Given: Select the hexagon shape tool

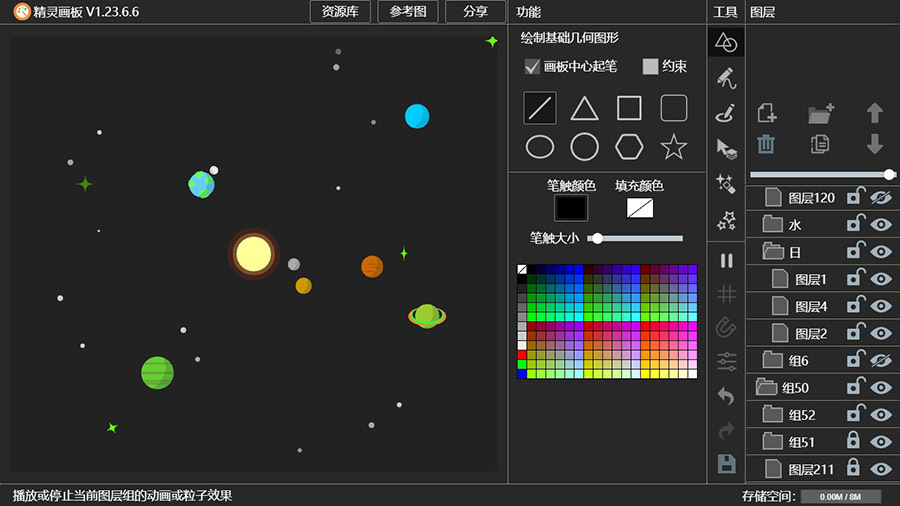Looking at the screenshot, I should tap(629, 147).
